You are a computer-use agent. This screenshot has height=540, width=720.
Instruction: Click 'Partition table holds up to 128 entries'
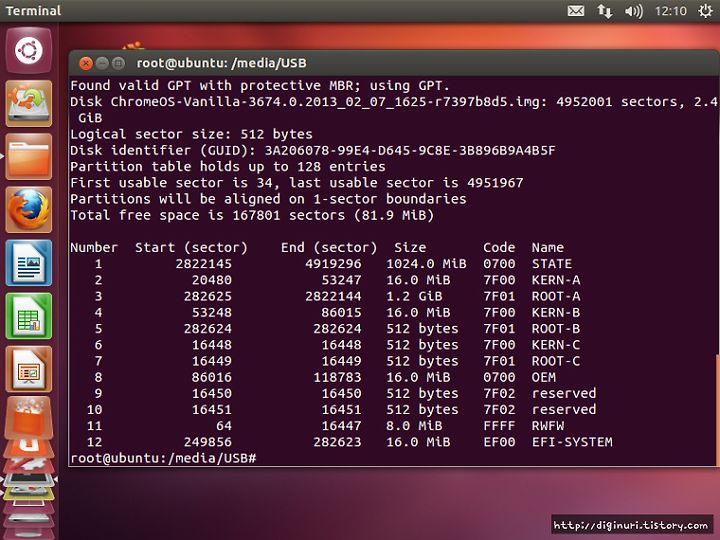click(x=228, y=166)
